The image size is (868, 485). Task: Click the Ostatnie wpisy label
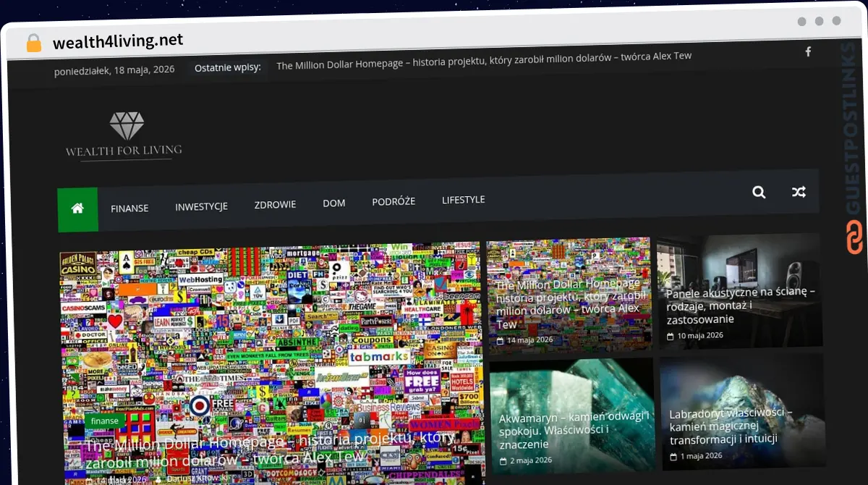tap(228, 67)
